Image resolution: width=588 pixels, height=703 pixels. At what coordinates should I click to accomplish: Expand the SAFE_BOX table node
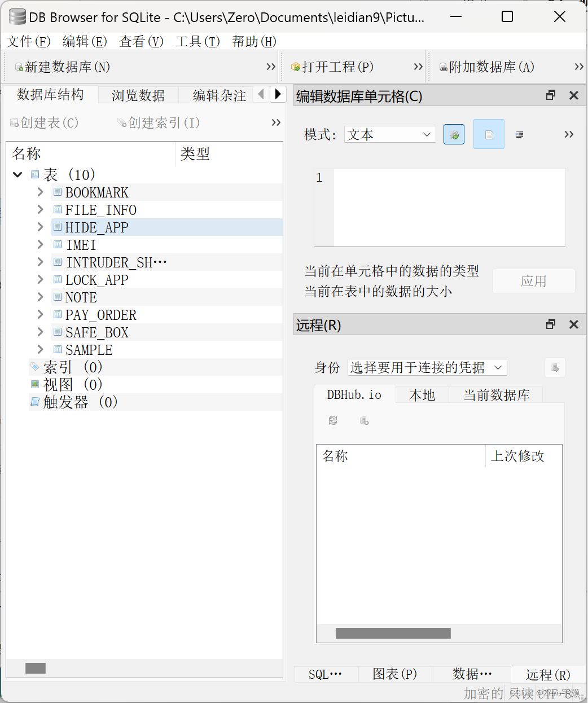click(x=40, y=332)
